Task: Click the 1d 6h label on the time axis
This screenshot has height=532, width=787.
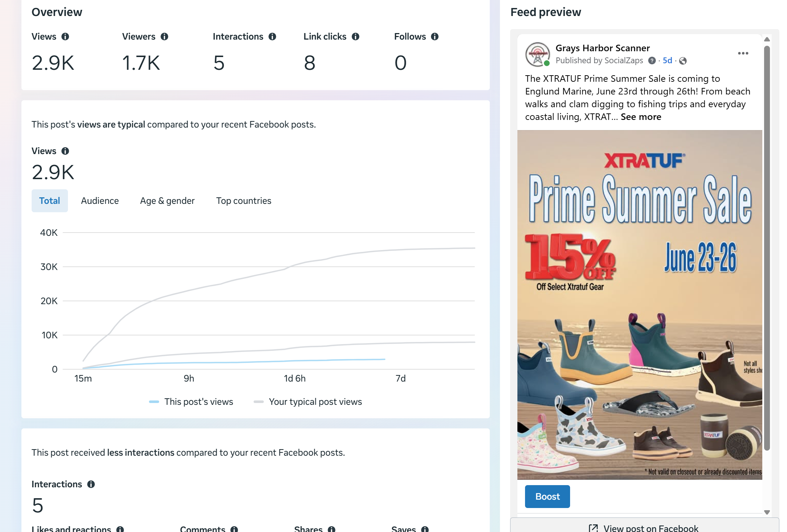Action: [295, 378]
